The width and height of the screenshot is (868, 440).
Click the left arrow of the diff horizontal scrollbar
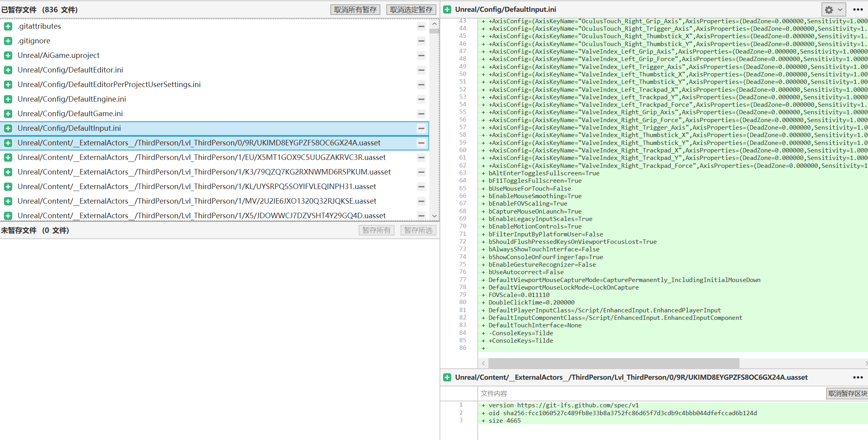[x=483, y=363]
